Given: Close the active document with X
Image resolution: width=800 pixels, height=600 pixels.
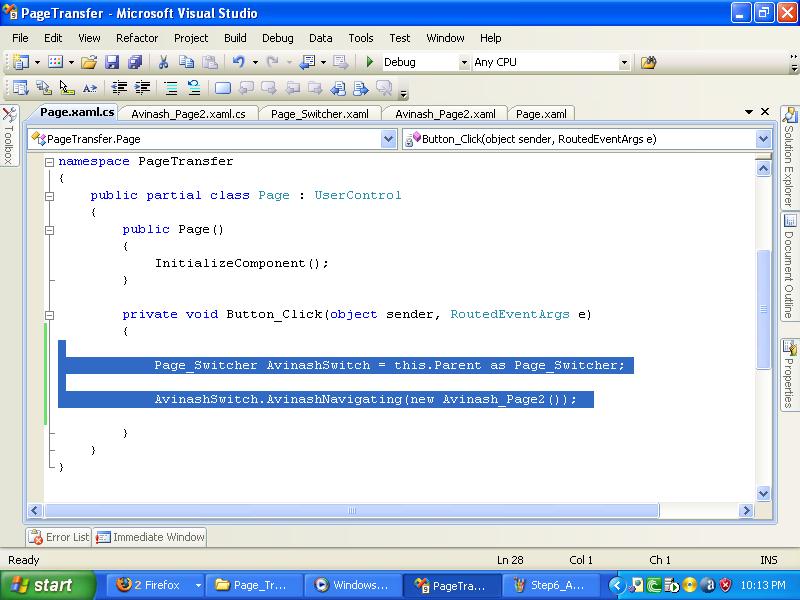Looking at the screenshot, I should 765,112.
